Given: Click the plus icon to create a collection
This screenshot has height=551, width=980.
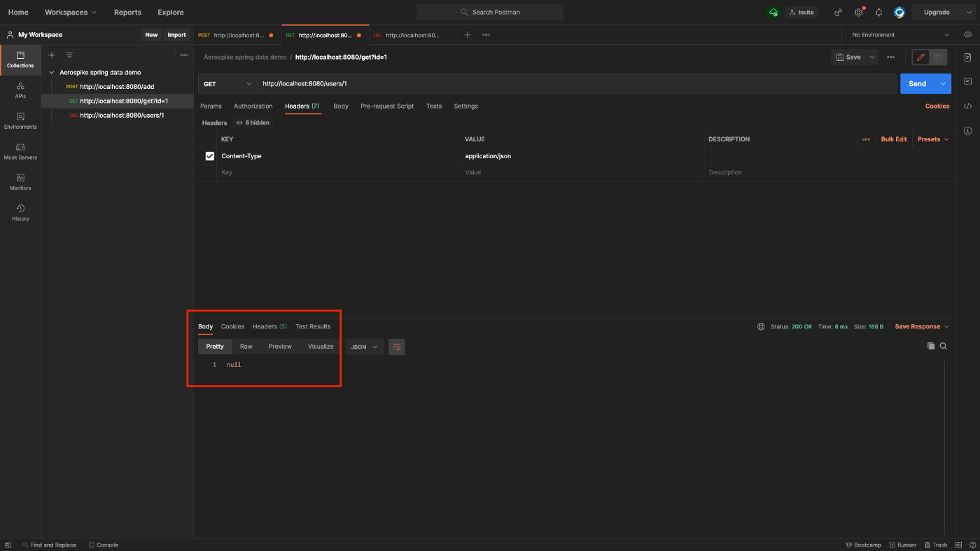Looking at the screenshot, I should pos(51,55).
